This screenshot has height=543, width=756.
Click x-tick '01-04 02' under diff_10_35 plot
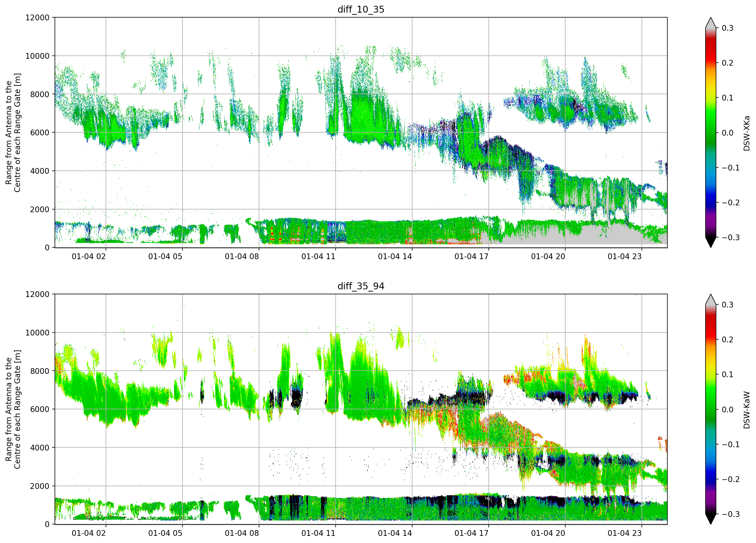pyautogui.click(x=89, y=256)
